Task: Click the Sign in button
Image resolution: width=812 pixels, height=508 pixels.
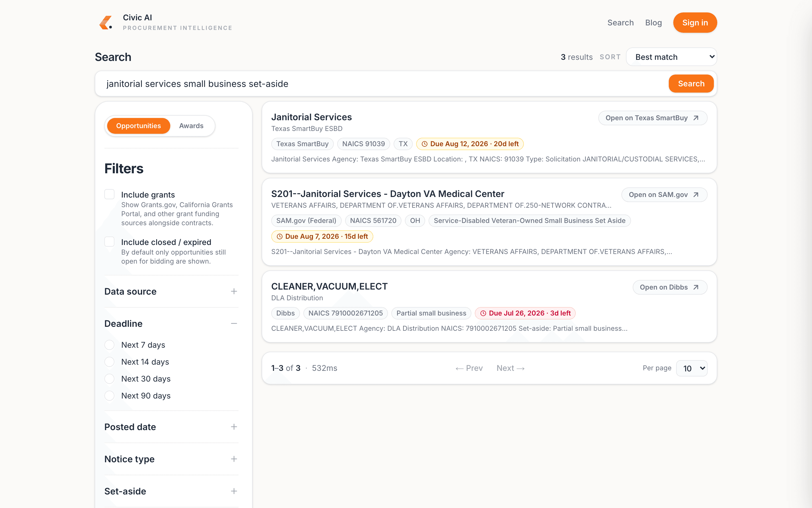Action: (x=695, y=23)
